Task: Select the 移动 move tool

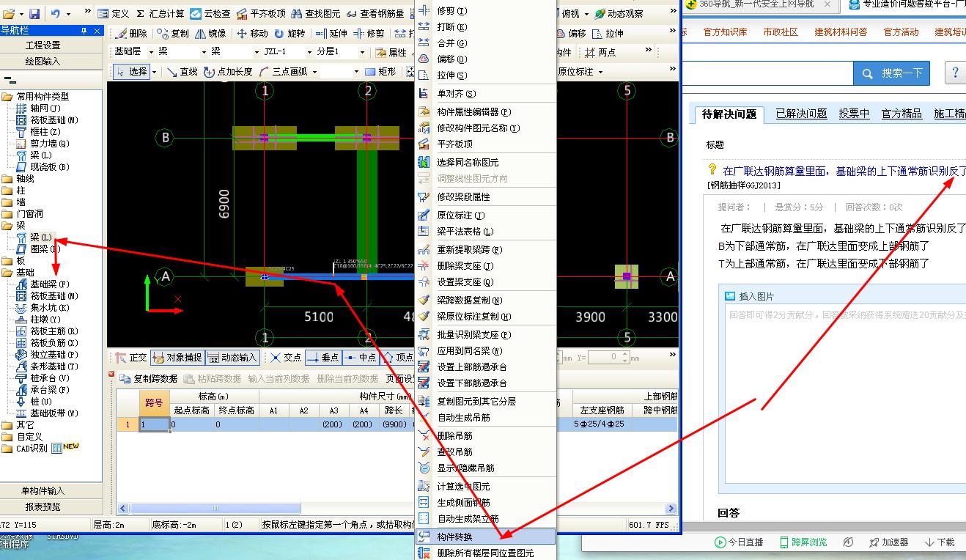Action: point(252,34)
